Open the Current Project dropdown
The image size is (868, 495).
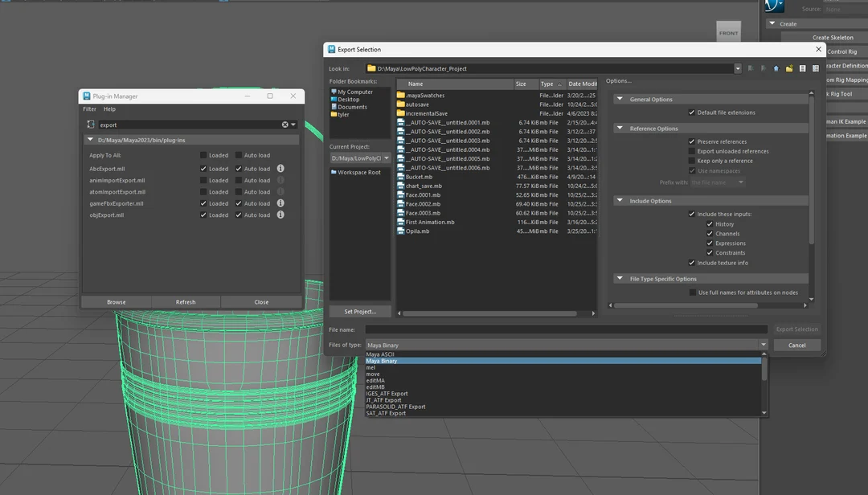click(x=387, y=157)
